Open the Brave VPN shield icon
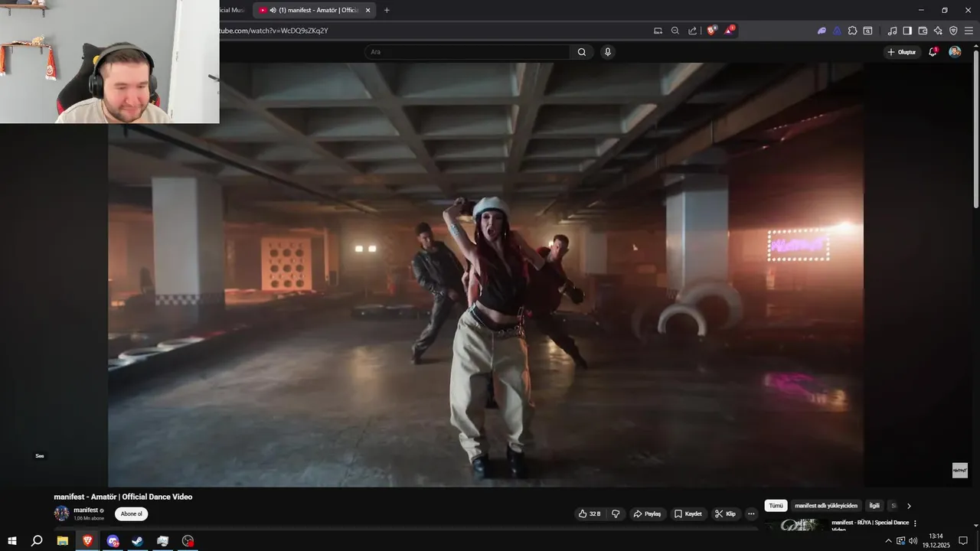 click(x=953, y=31)
